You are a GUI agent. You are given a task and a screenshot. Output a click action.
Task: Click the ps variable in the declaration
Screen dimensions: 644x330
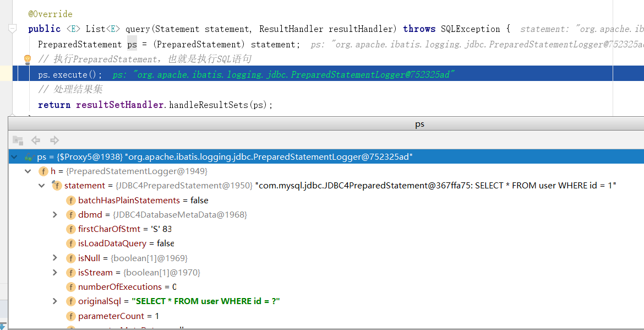click(132, 45)
